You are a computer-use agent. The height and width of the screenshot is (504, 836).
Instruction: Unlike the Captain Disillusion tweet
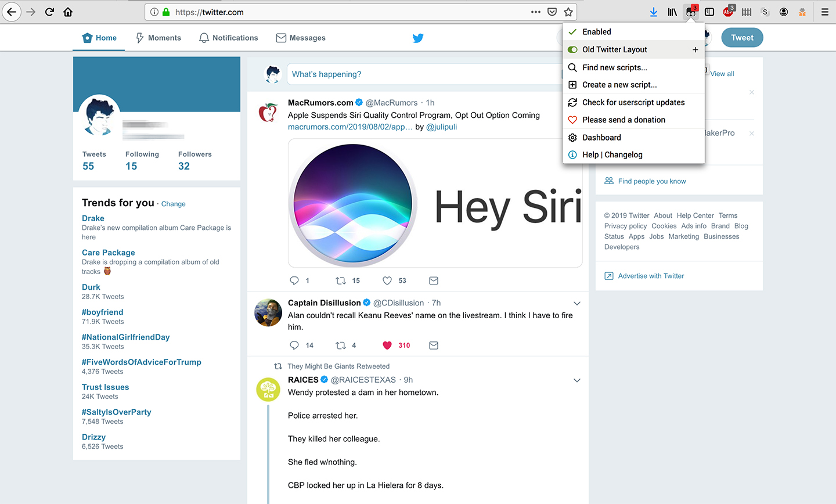pos(387,345)
